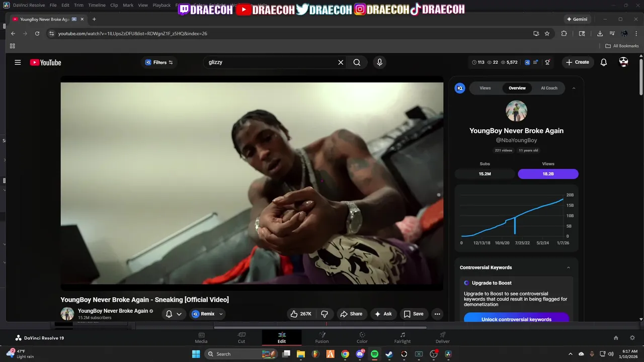Select the Subs 15.2M stat pill

(485, 173)
